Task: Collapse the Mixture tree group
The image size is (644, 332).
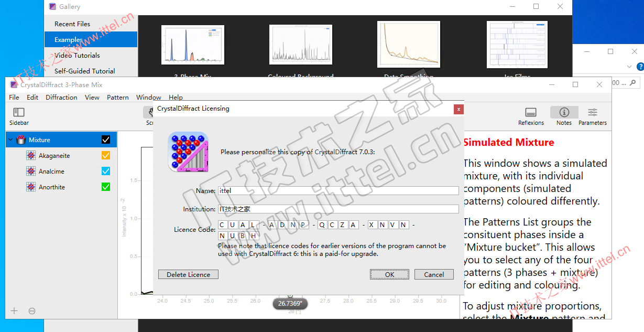Action: point(10,140)
